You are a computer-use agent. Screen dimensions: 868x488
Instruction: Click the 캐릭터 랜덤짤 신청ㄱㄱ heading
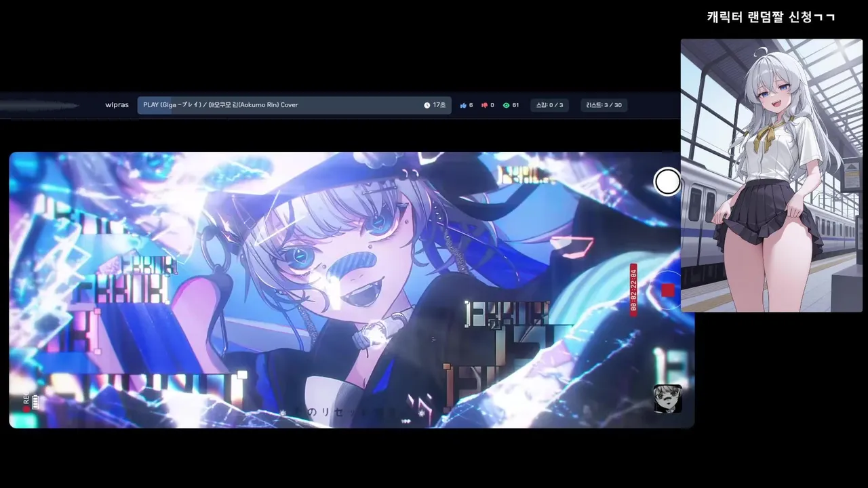pyautogui.click(x=771, y=17)
